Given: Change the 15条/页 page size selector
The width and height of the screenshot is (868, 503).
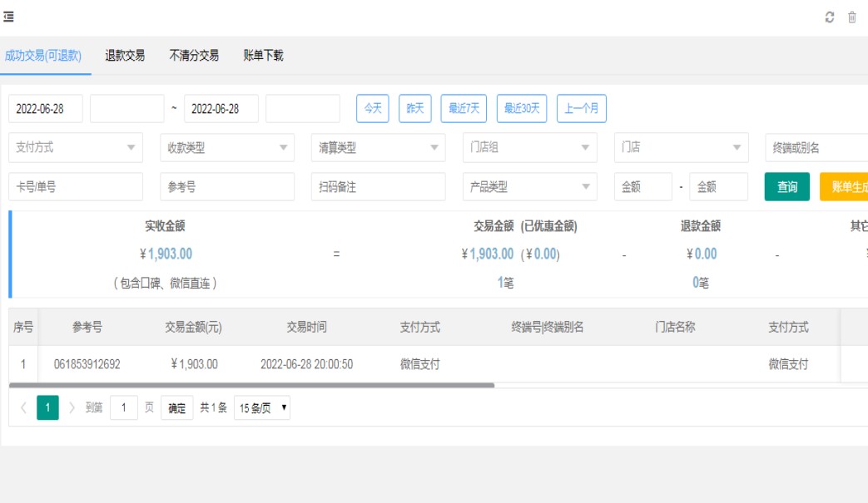Looking at the screenshot, I should (262, 407).
